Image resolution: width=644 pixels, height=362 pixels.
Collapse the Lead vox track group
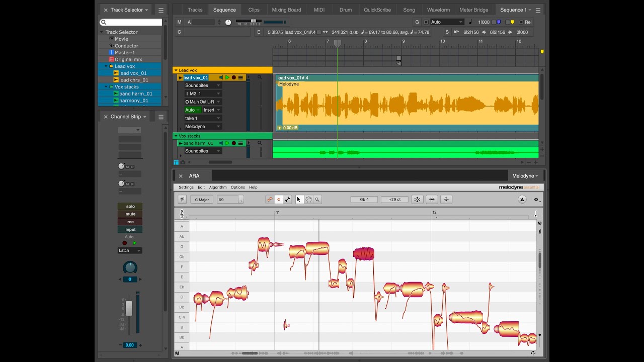click(176, 70)
